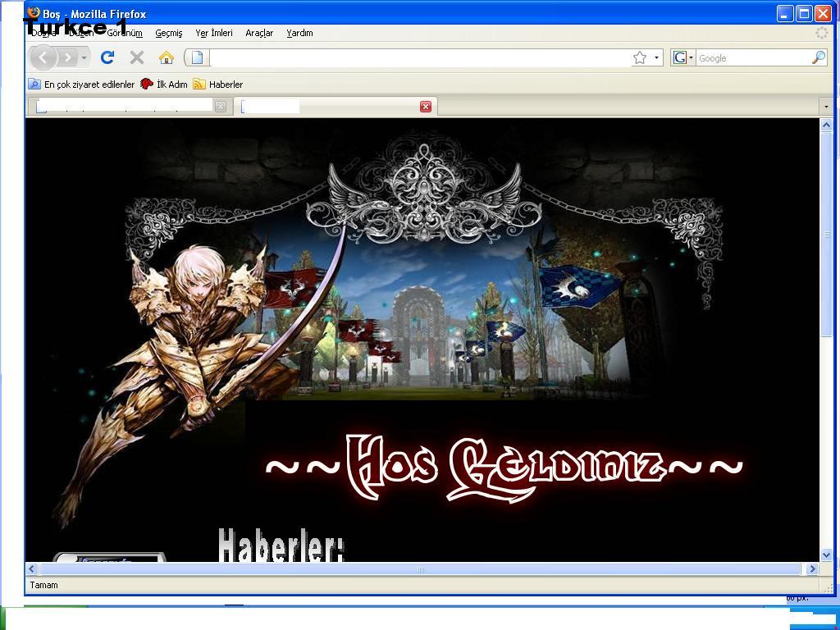The width and height of the screenshot is (840, 630).
Task: Close the active tab with red X
Action: coord(426,107)
